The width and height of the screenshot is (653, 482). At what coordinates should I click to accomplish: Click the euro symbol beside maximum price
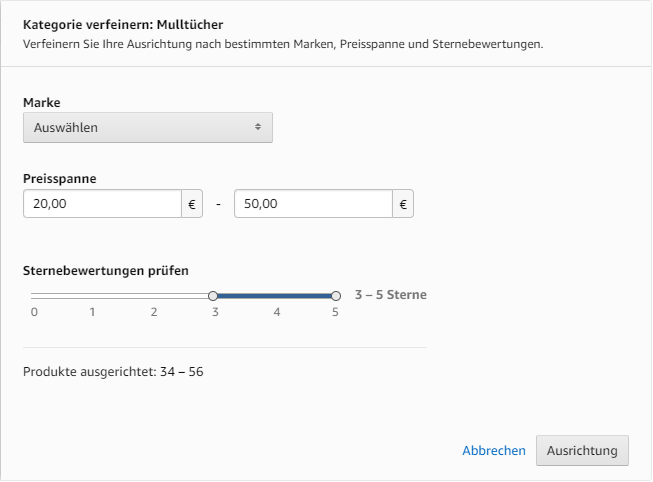pyautogui.click(x=403, y=204)
